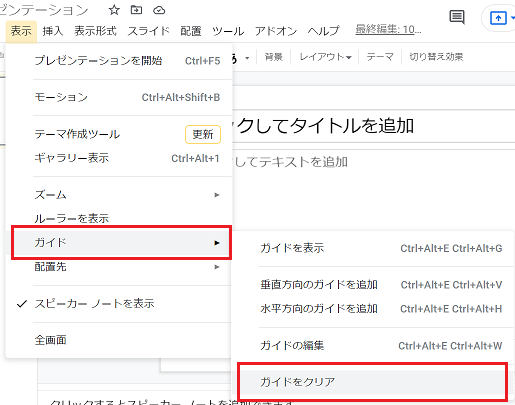This screenshot has width=515, height=405.
Task: Check the cloud save status icon
Action: [159, 11]
